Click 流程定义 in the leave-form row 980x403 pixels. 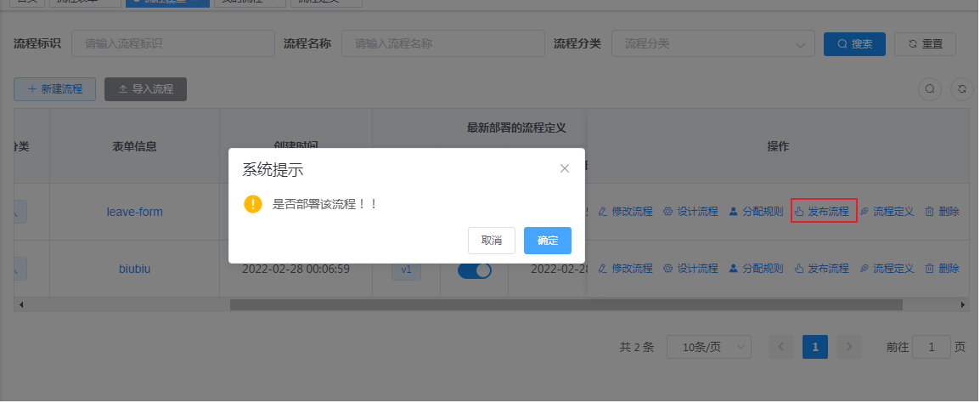pyautogui.click(x=887, y=212)
